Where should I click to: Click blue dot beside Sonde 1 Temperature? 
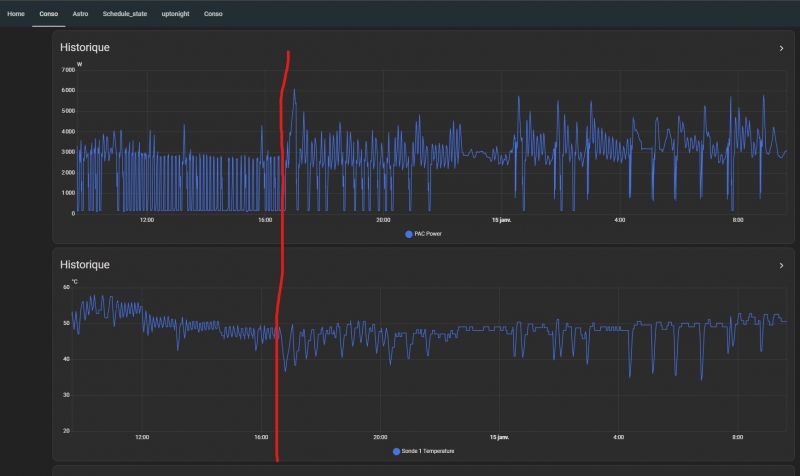pyautogui.click(x=397, y=451)
